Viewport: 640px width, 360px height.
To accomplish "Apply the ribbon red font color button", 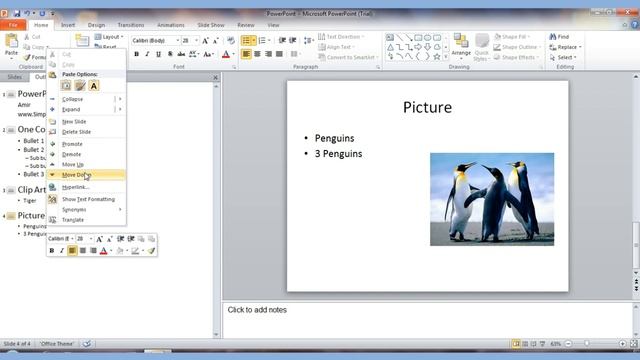I will [x=226, y=54].
